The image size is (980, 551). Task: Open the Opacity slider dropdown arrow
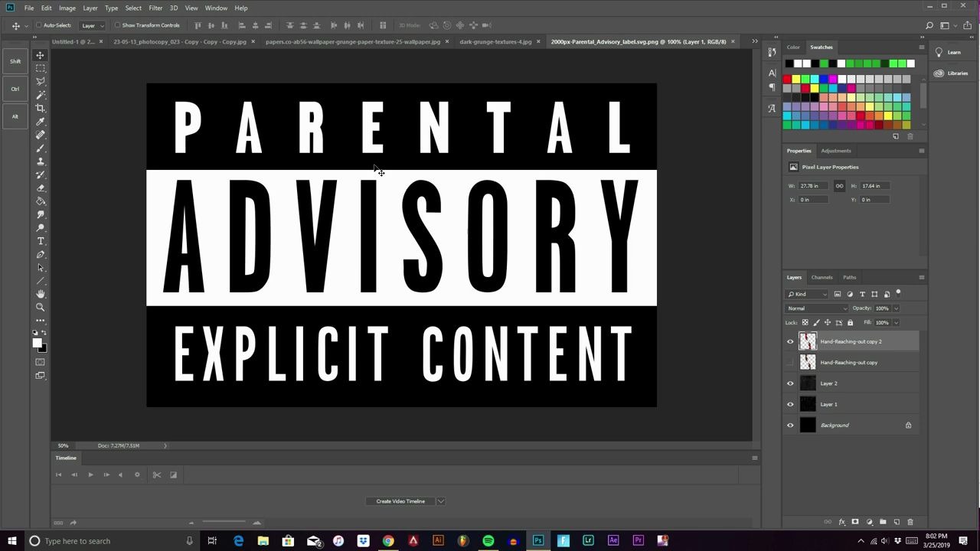point(896,308)
